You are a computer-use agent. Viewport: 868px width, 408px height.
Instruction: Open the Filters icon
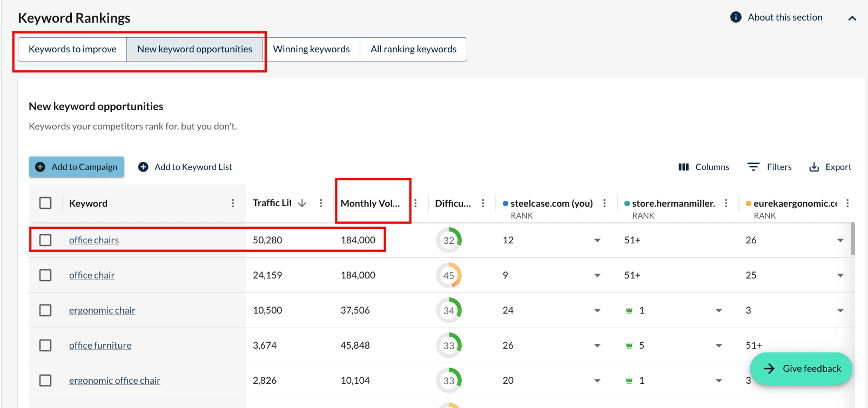[753, 167]
